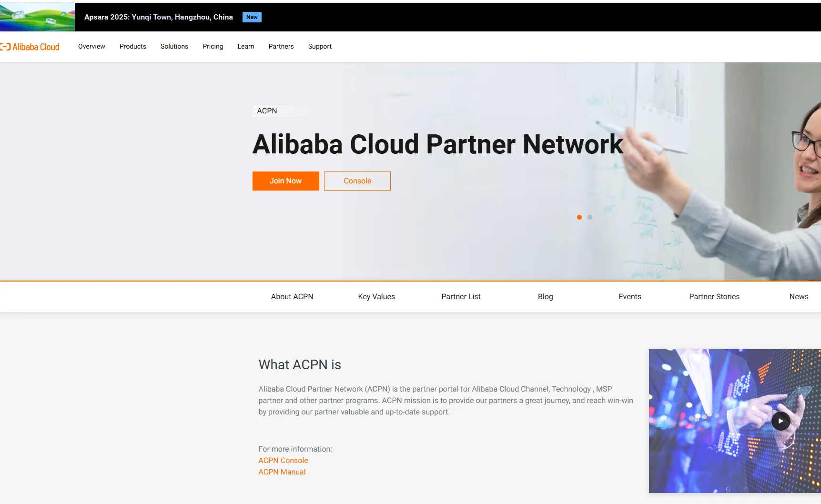This screenshot has width=821, height=504.
Task: Open the Apsara 2025 announcement banner
Action: point(159,17)
